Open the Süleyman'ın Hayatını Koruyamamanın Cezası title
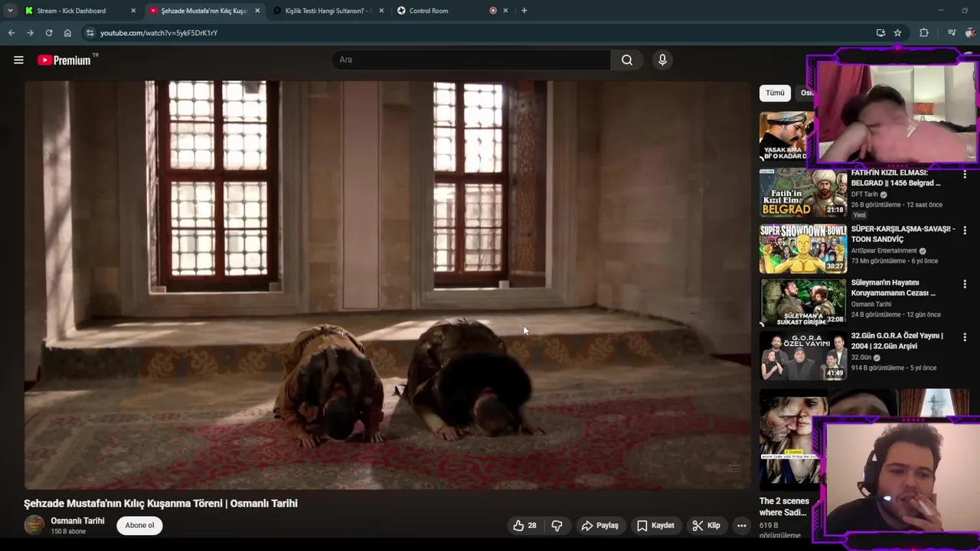Screen dimensions: 980x551 (x=893, y=288)
